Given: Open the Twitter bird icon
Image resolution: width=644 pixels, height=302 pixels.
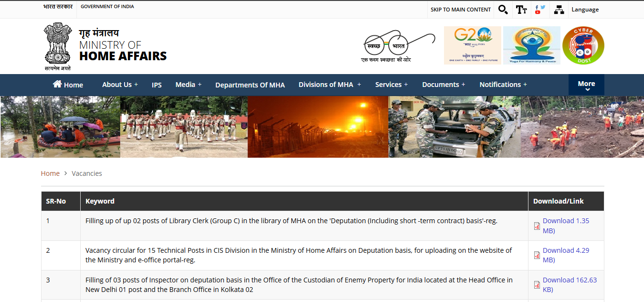Looking at the screenshot, I should [542, 7].
